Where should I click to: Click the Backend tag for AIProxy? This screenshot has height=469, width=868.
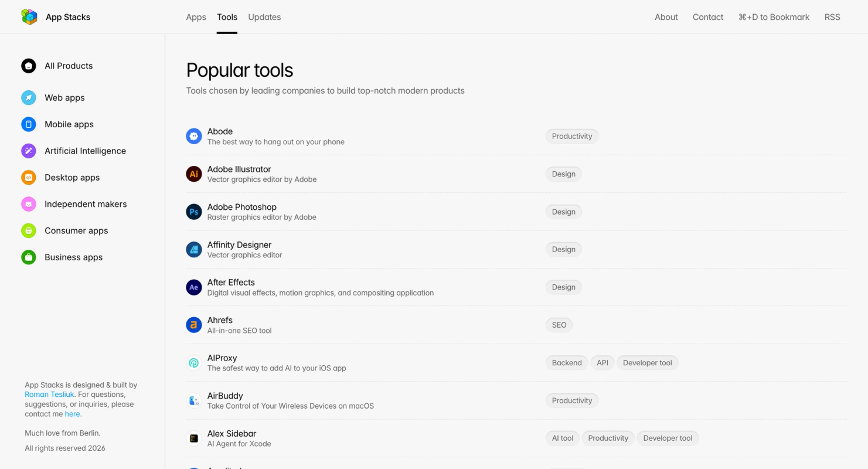(567, 363)
